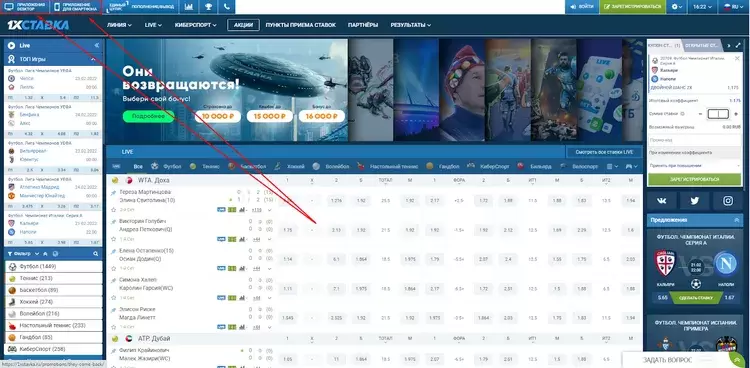Click the statistics bar chart icon
Screen dimensions: 750x368
189,7
